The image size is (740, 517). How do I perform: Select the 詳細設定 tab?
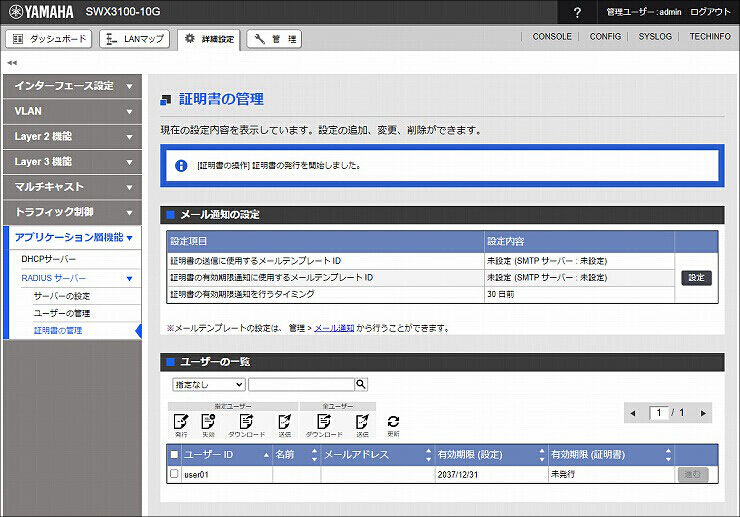pyautogui.click(x=209, y=39)
